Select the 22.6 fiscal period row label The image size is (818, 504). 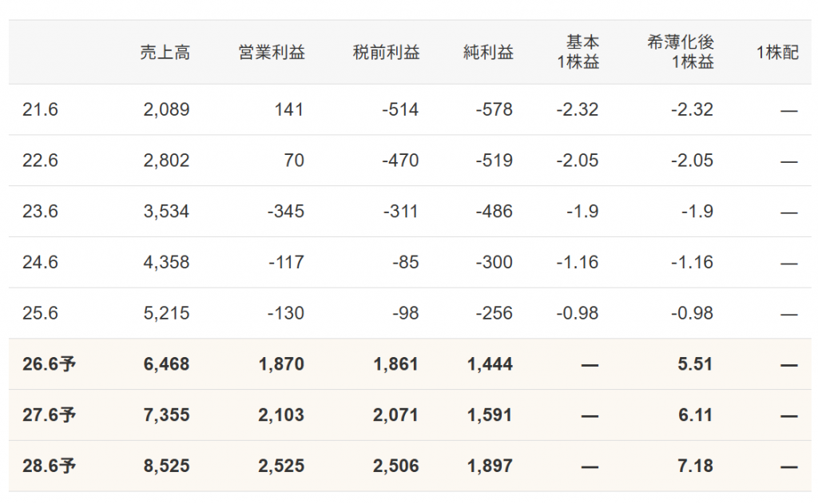point(40,161)
